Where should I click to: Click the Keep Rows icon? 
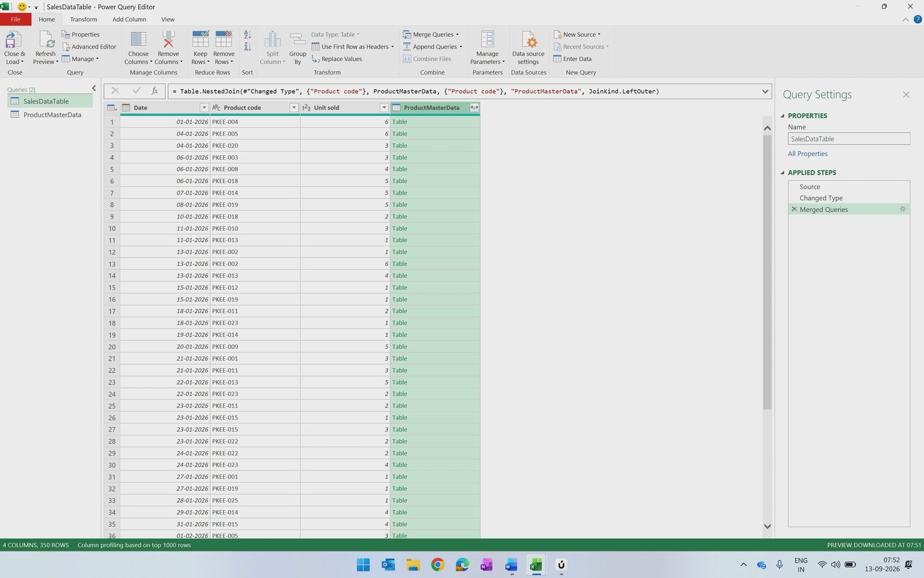coord(200,39)
